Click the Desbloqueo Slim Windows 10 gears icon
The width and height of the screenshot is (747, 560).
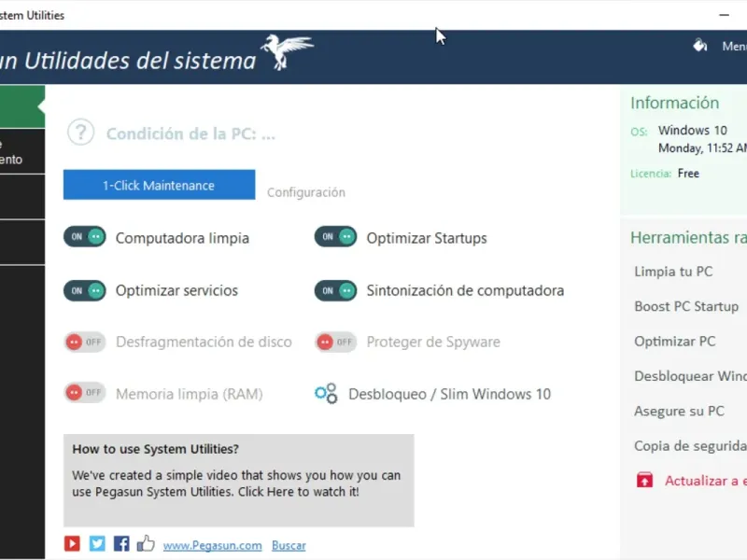point(326,394)
